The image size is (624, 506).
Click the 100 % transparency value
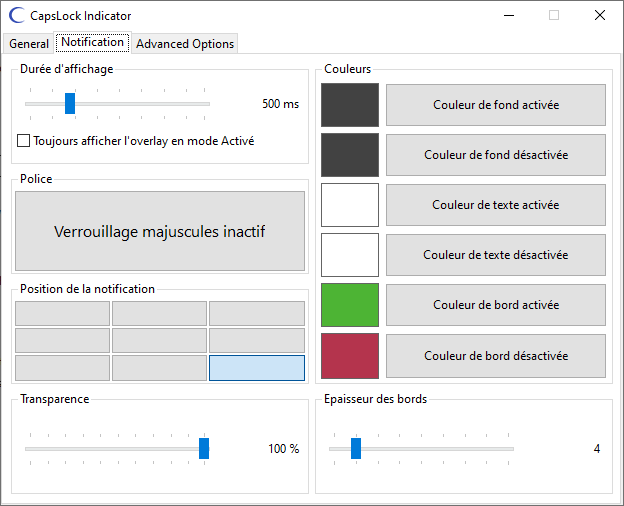[x=284, y=449]
